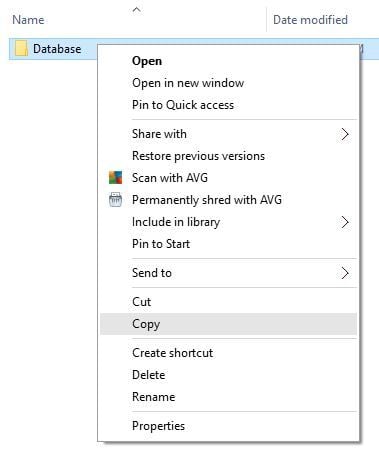The image size is (379, 461).
Task: Click the AVG scan icon
Action: coord(115,178)
